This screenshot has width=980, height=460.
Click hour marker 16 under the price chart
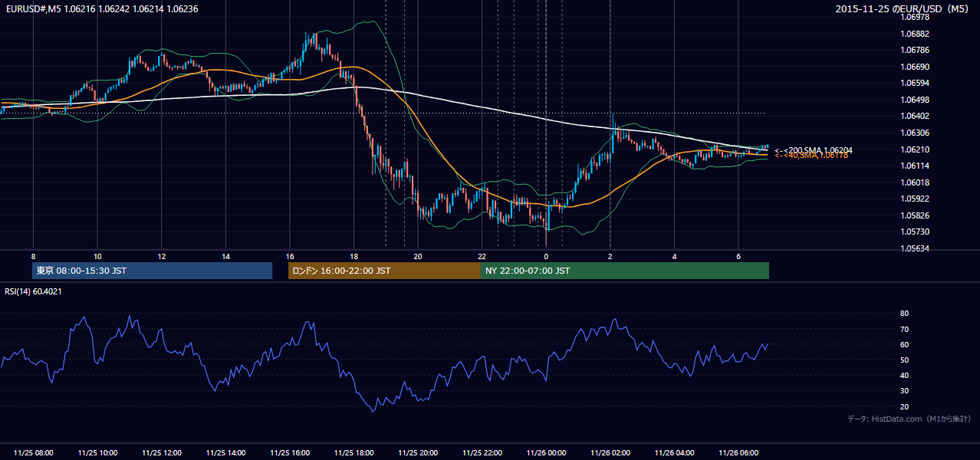point(290,256)
